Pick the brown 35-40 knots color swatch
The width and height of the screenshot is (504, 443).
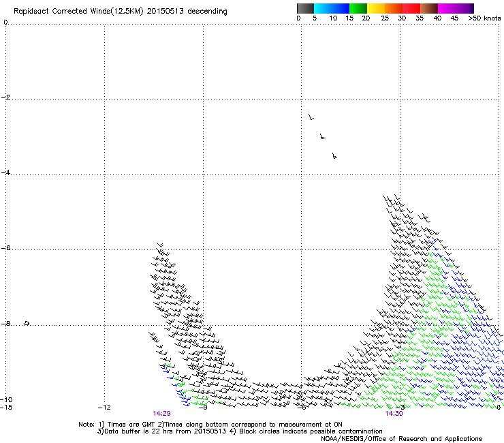[x=429, y=8]
